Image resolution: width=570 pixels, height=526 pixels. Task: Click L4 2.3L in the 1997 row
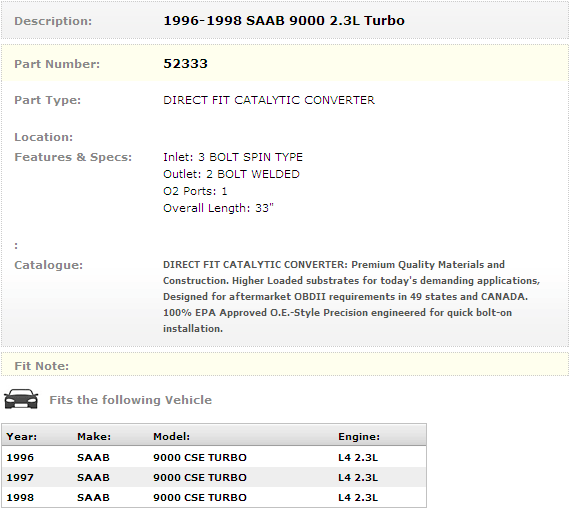click(358, 477)
